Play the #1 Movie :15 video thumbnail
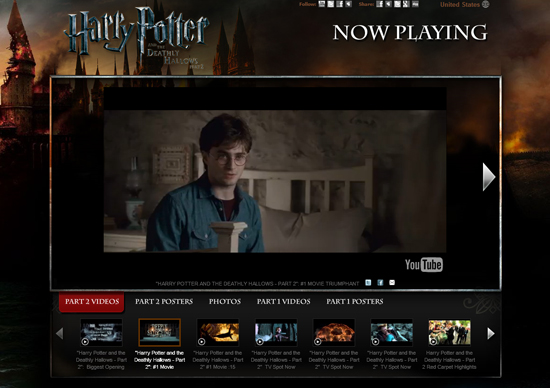The image size is (550, 388). click(218, 332)
